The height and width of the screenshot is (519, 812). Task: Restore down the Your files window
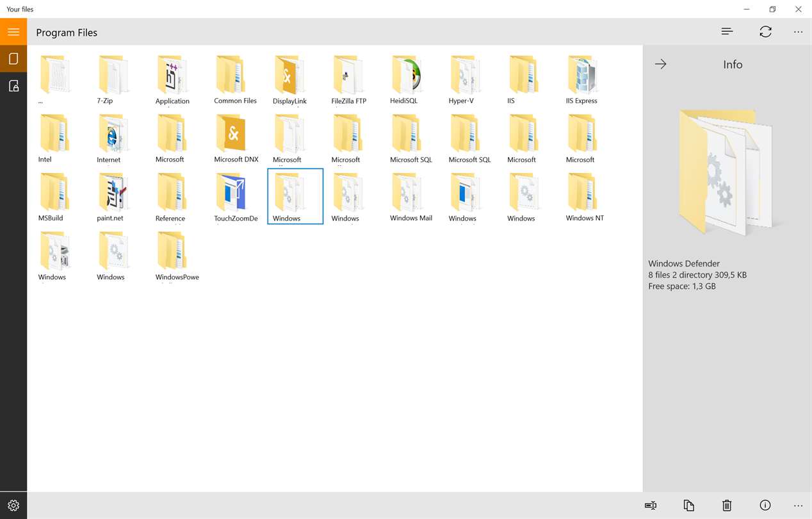(x=772, y=9)
